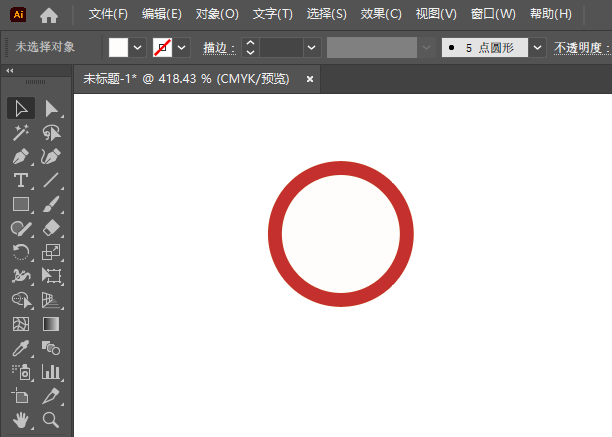This screenshot has height=437, width=612.
Task: Open the 5 点圆形 brush dropdown arrow
Action: [537, 48]
